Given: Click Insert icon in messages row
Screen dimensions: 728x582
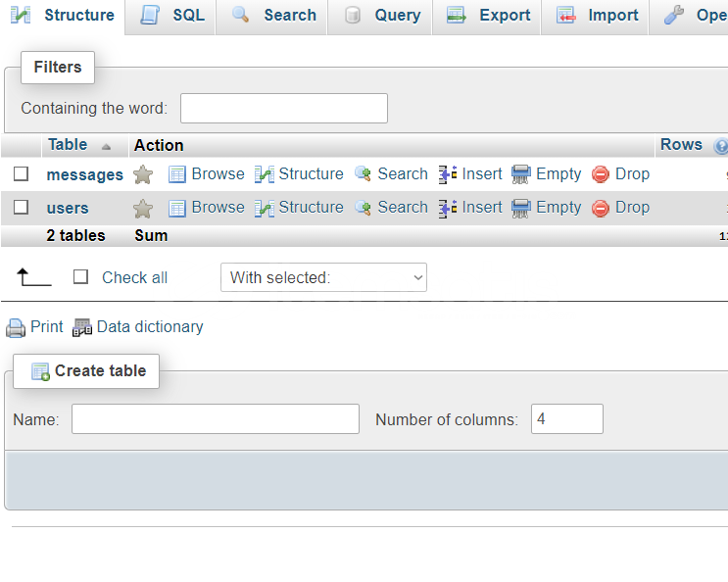Looking at the screenshot, I should 448,174.
